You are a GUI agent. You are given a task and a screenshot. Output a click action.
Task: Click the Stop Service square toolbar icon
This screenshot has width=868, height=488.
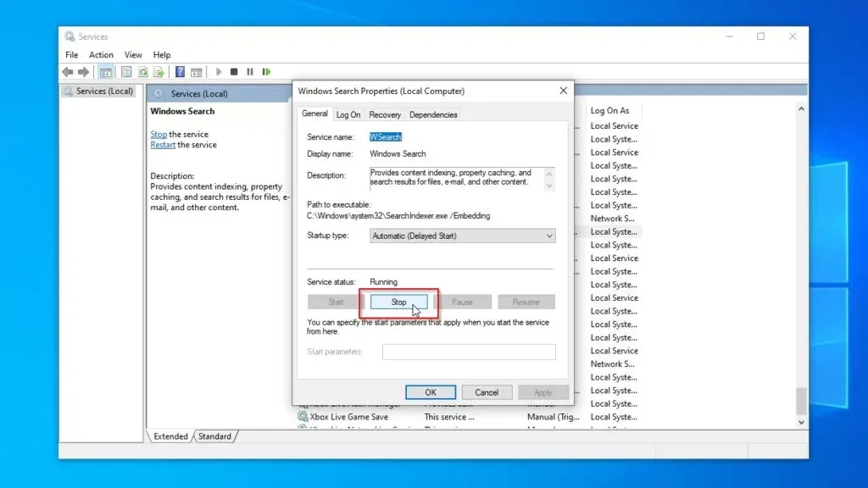click(234, 72)
